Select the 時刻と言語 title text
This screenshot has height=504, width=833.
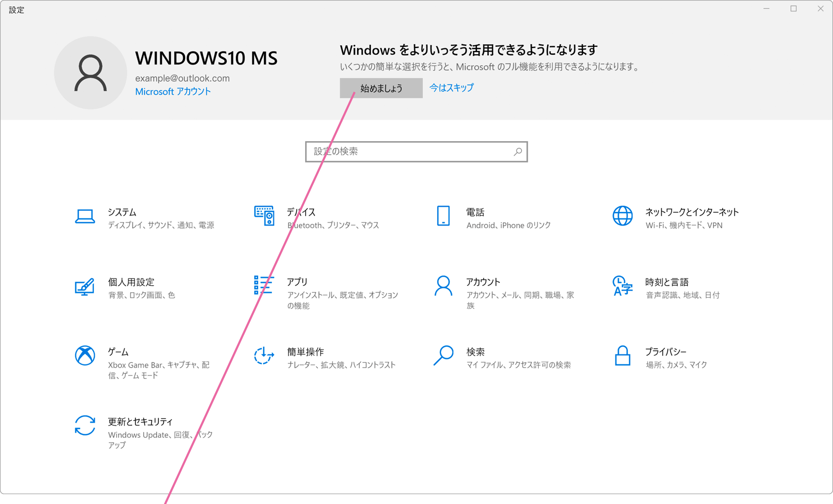[x=667, y=282]
